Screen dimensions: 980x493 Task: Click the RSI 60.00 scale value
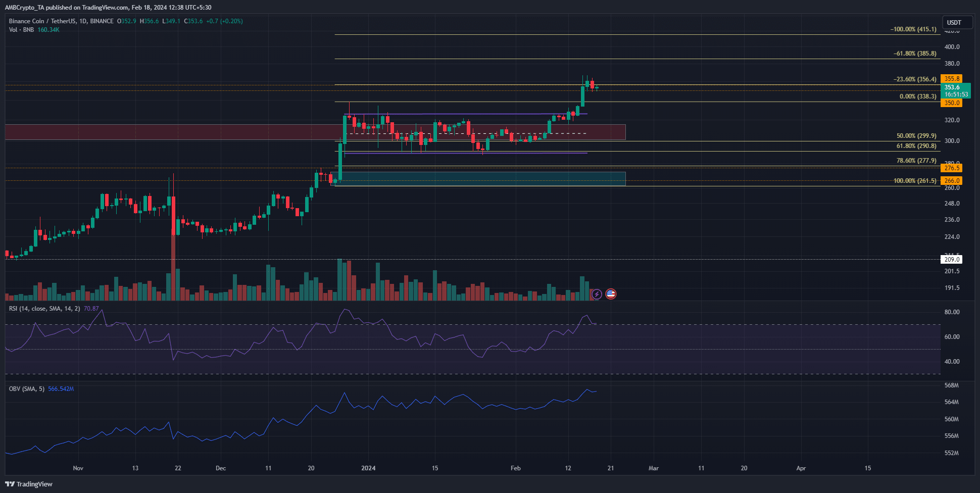952,337
